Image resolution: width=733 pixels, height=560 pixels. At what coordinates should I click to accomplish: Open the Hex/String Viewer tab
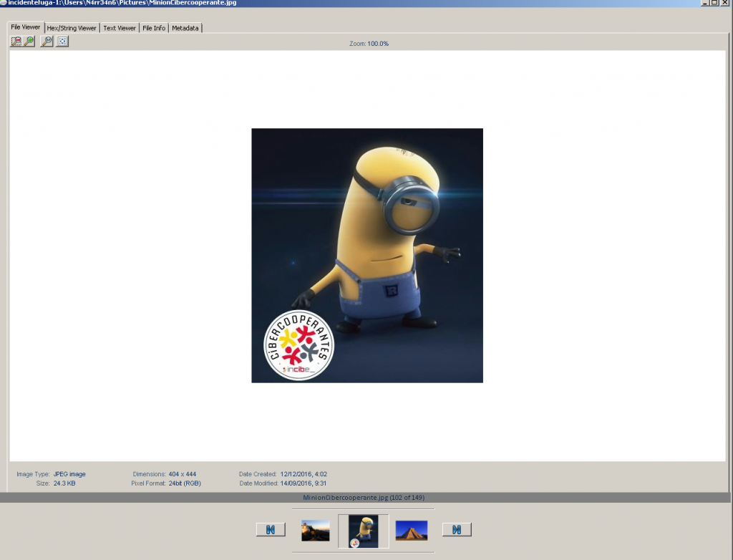click(x=72, y=28)
